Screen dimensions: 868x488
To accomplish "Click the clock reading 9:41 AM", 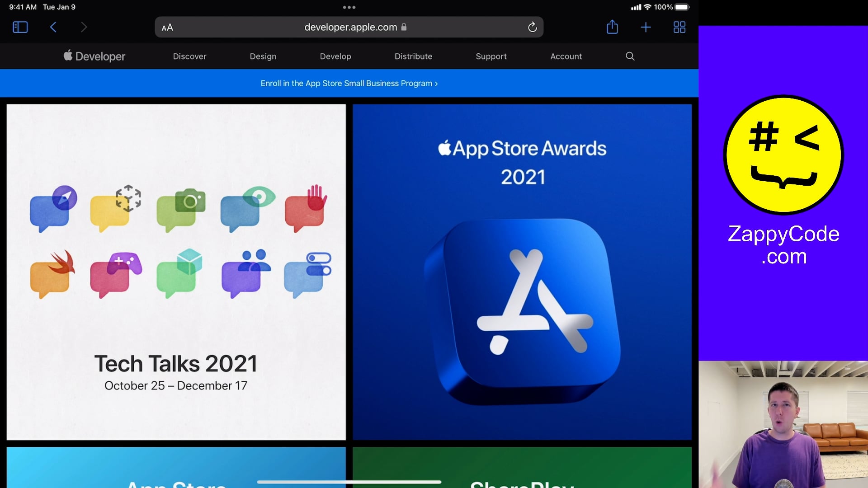I will tap(23, 7).
